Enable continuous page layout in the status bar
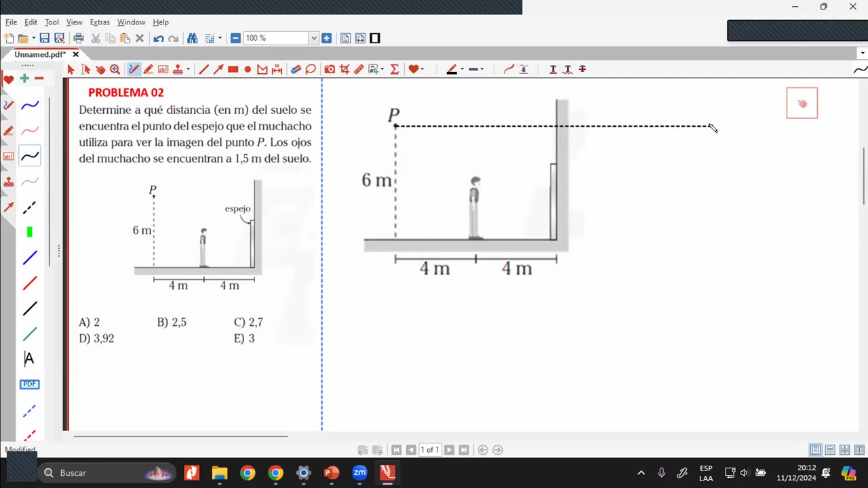Screen dimensions: 868x488 point(830,450)
